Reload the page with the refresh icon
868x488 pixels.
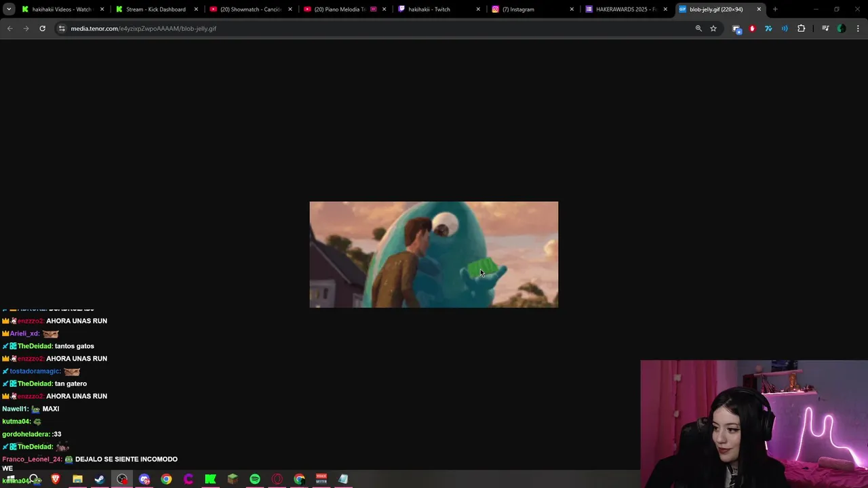(42, 28)
